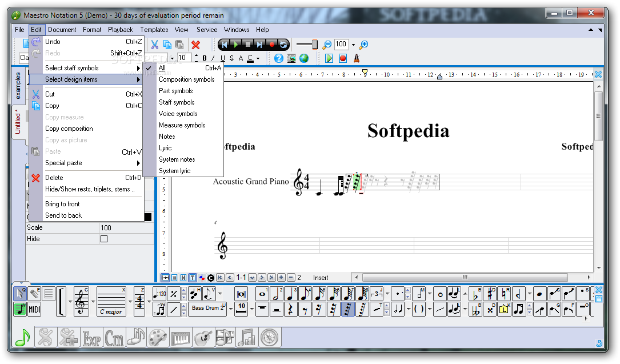Click the red X delete toolbar icon

pyautogui.click(x=196, y=45)
